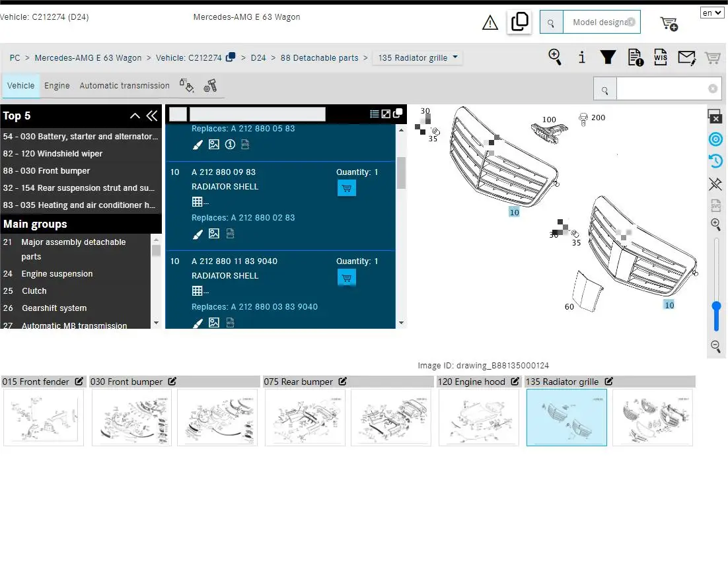The image size is (728, 575).
Task: Collapse the Top 5 section
Action: coord(135,116)
